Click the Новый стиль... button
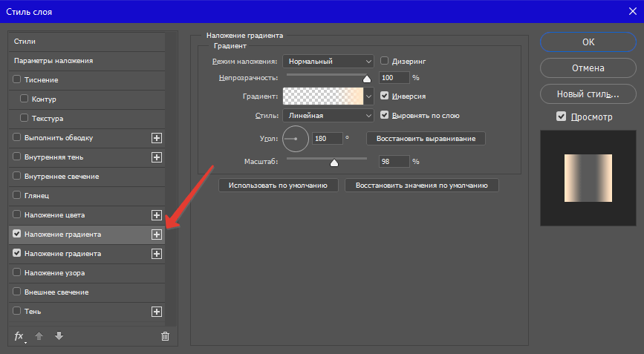Viewport: 644px width, 354px height. point(588,94)
